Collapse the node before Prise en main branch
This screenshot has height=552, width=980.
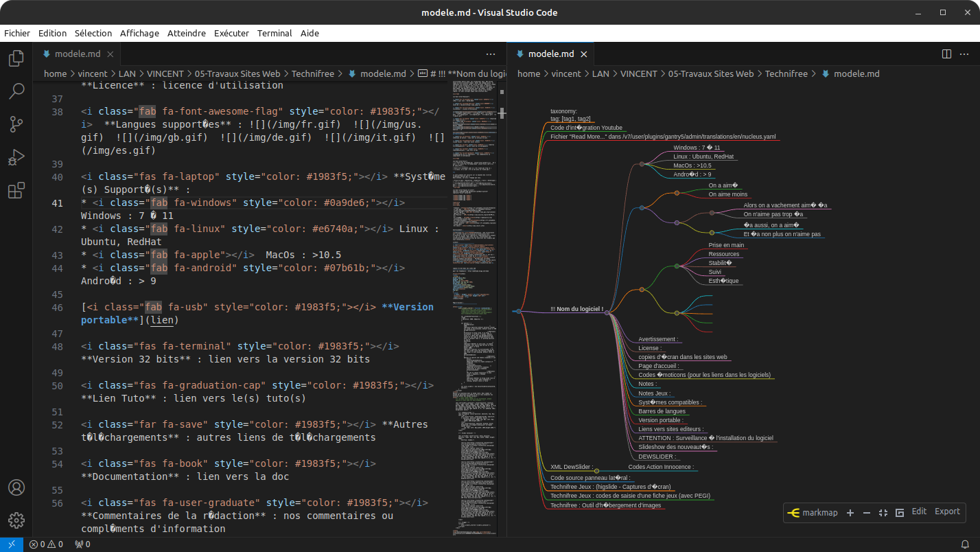coord(677,266)
